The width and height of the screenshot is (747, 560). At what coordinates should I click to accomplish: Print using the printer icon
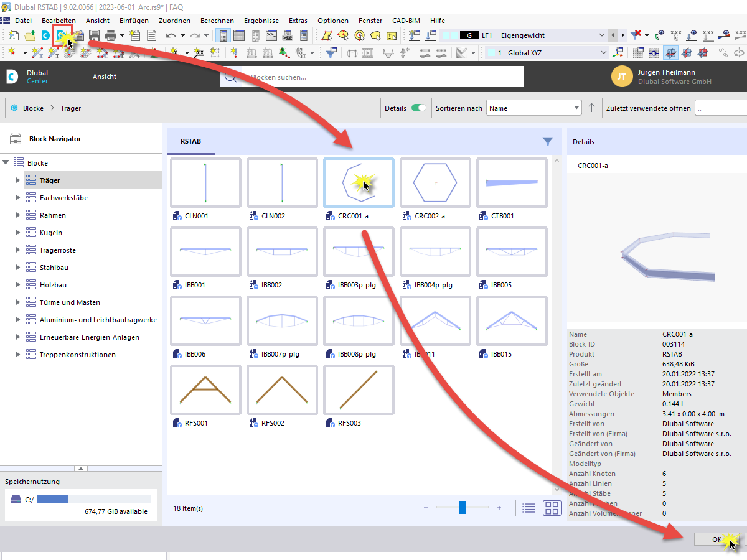(111, 35)
